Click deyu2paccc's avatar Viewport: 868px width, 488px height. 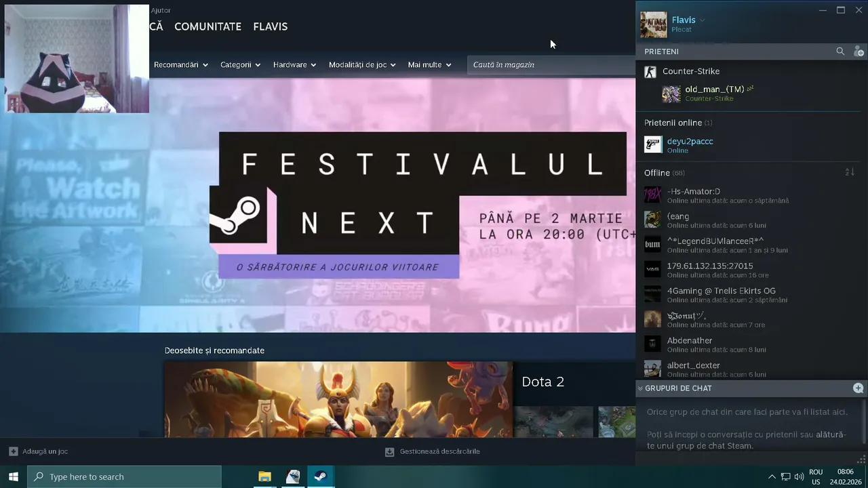(x=653, y=144)
